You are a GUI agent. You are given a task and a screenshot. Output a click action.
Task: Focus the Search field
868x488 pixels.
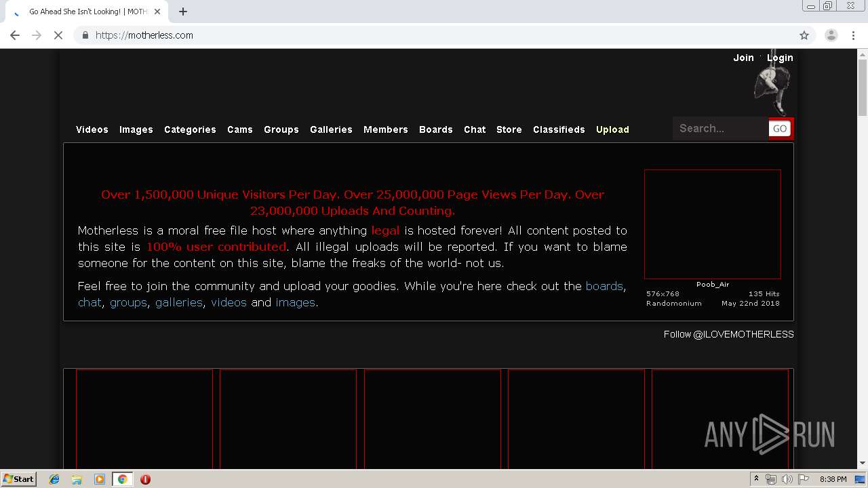coord(721,128)
